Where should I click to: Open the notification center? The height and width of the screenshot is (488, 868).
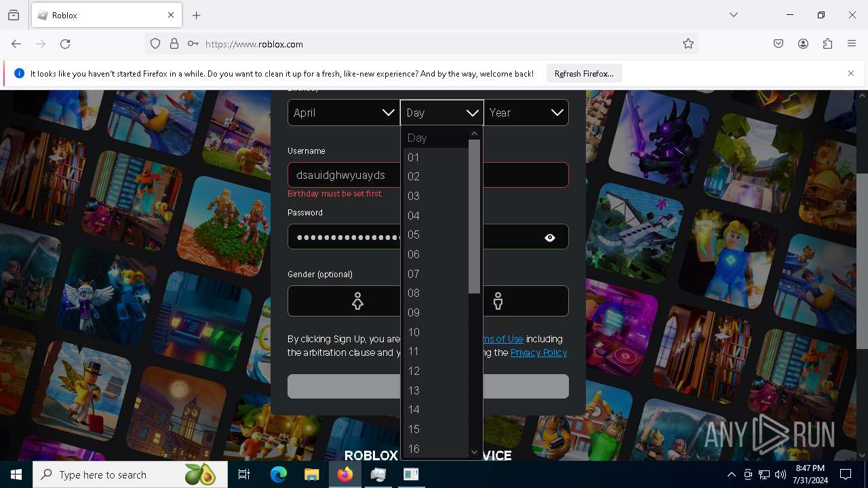pyautogui.click(x=846, y=474)
